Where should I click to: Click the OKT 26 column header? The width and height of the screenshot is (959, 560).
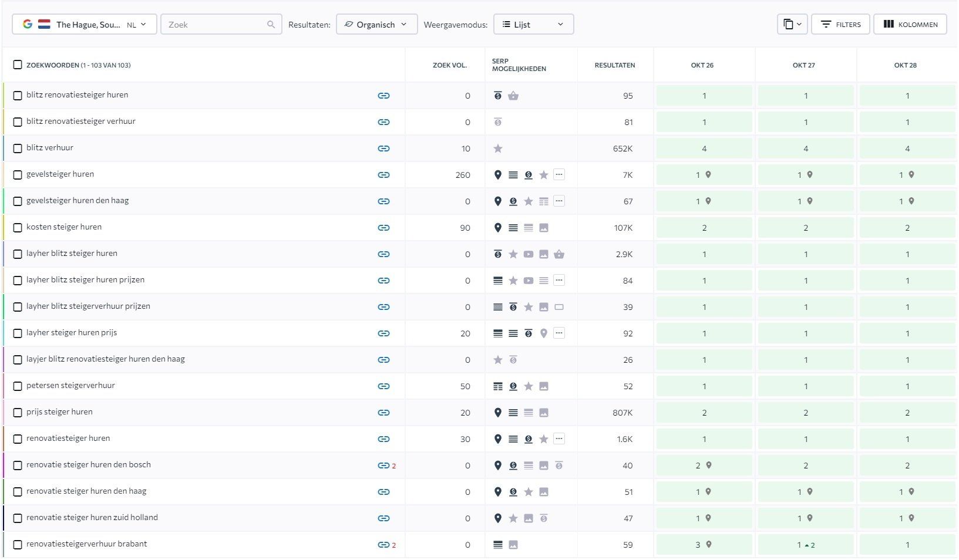[x=702, y=65]
